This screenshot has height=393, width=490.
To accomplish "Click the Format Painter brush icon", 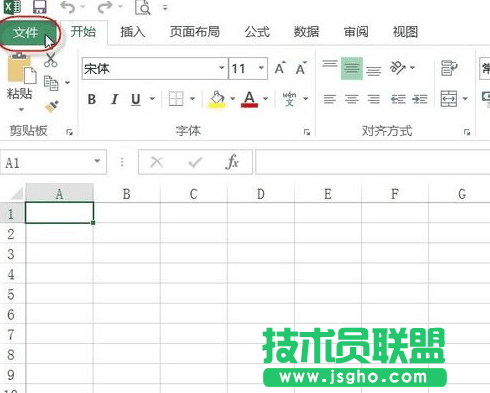I will pos(52,107).
